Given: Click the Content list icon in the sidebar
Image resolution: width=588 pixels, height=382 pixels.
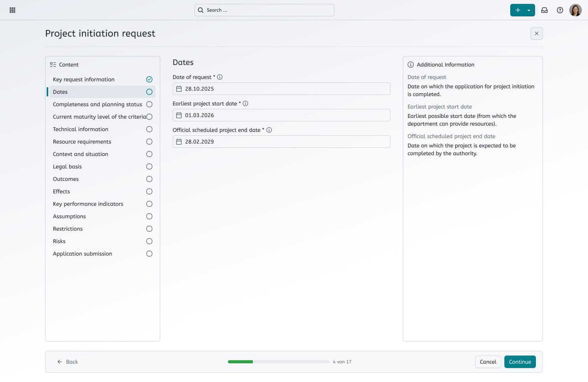Looking at the screenshot, I should 53,64.
